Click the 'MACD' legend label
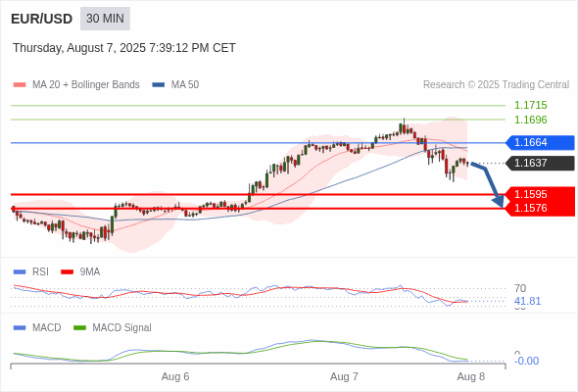This screenshot has height=392, width=578. tap(47, 328)
